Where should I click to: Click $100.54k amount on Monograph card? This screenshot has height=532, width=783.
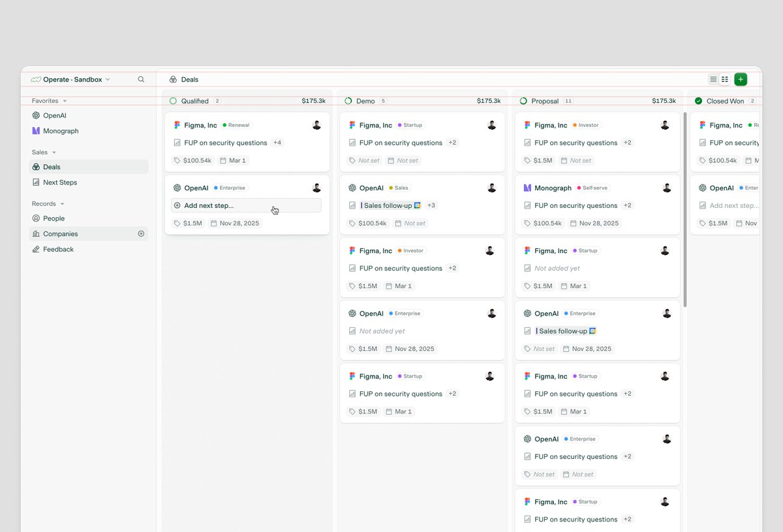[x=543, y=223]
